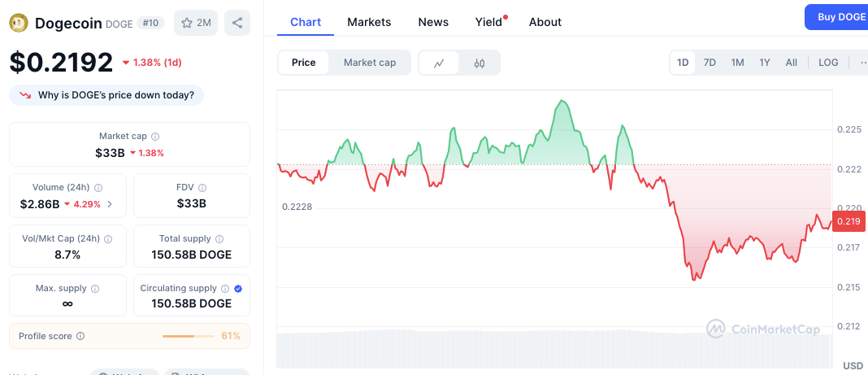The image size is (868, 375).
Task: Click the Dogecoin logo icon
Action: tap(18, 23)
